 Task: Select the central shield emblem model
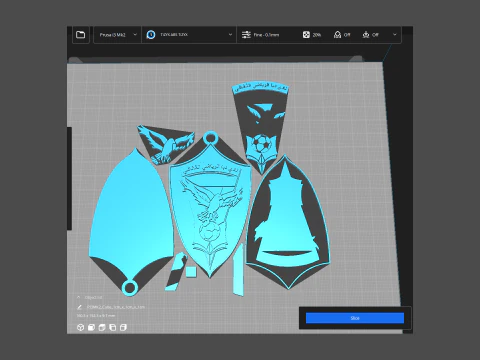tap(210, 208)
